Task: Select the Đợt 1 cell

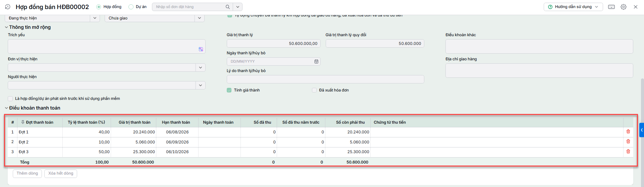Action: [40, 132]
